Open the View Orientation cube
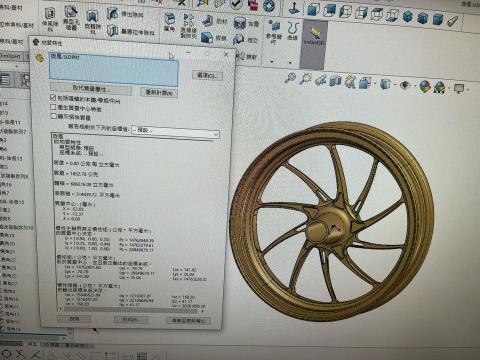 point(365,83)
